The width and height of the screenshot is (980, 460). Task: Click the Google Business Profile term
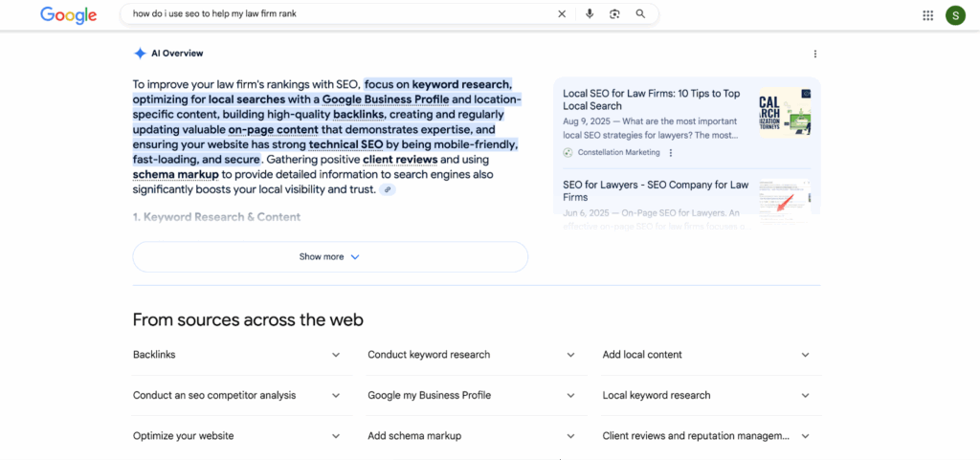click(x=386, y=99)
